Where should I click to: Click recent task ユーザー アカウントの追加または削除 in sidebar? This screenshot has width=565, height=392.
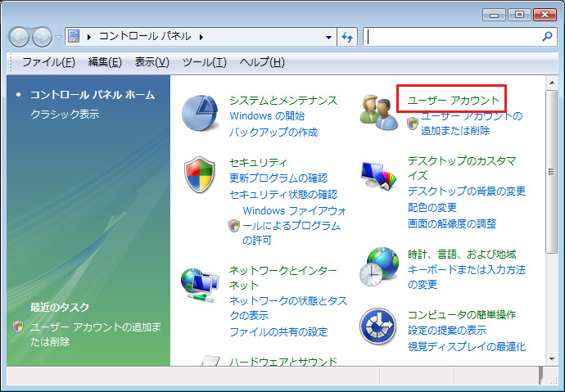(96, 335)
